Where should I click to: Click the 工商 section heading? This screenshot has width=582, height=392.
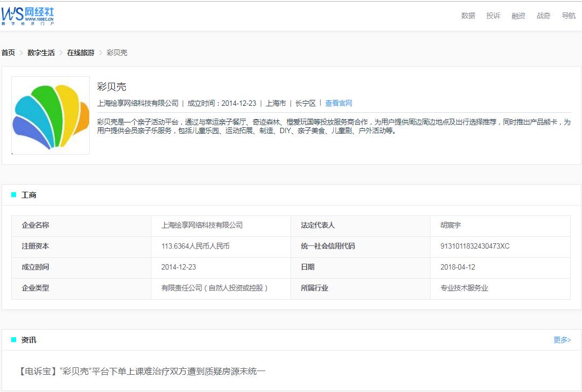(x=28, y=195)
